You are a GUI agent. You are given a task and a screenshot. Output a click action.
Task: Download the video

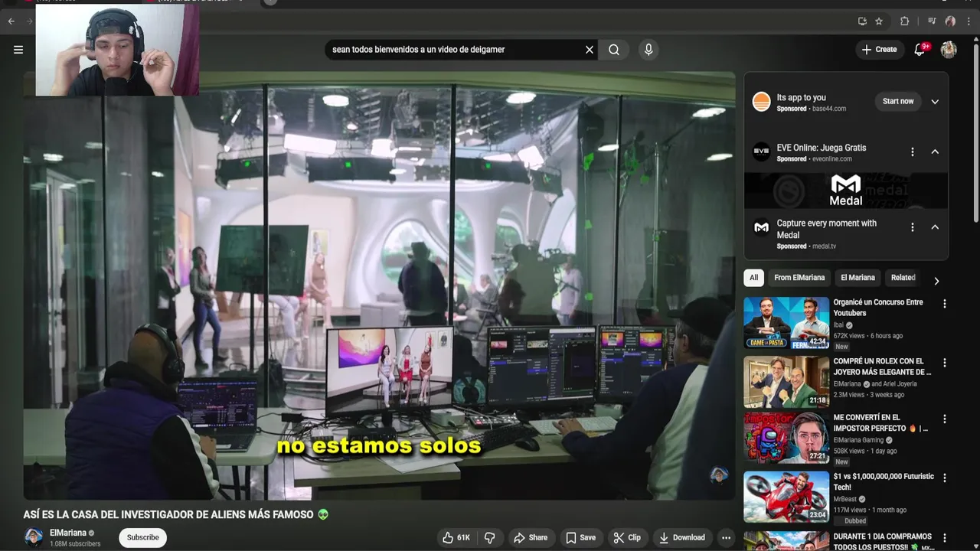682,537
